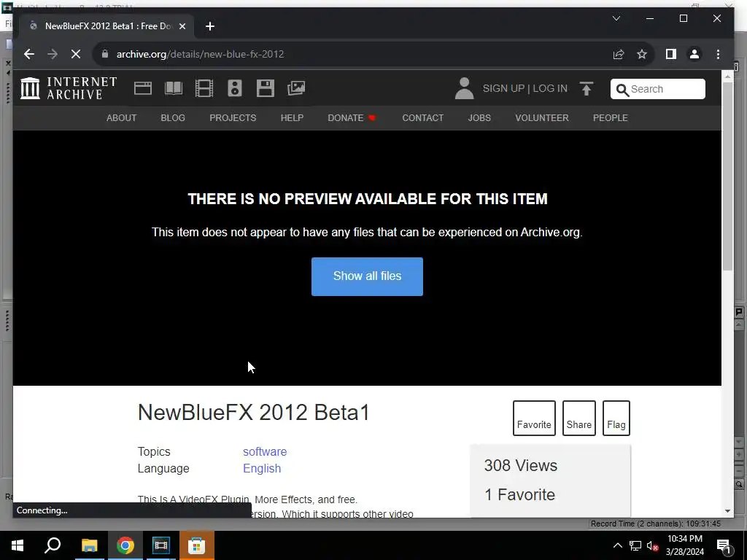Open File Explorer from taskbar
Image resolution: width=747 pixels, height=560 pixels.
pos(89,545)
